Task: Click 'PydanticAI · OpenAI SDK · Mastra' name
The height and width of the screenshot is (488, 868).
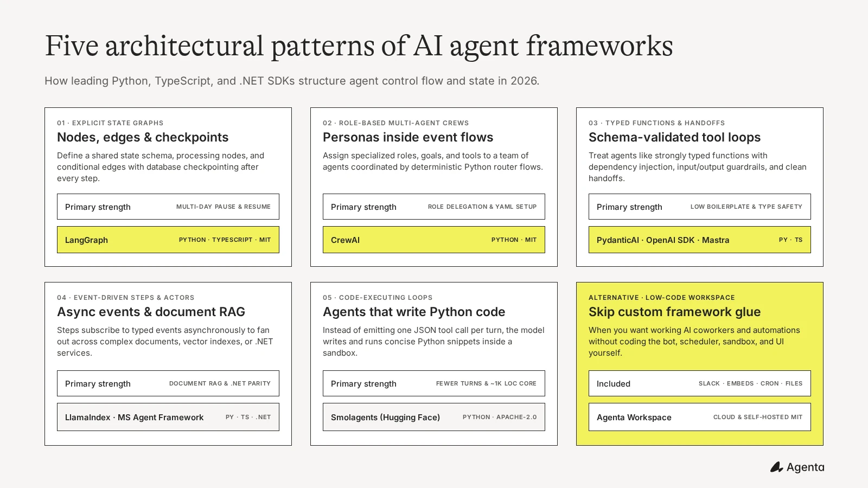Action: [x=663, y=240]
